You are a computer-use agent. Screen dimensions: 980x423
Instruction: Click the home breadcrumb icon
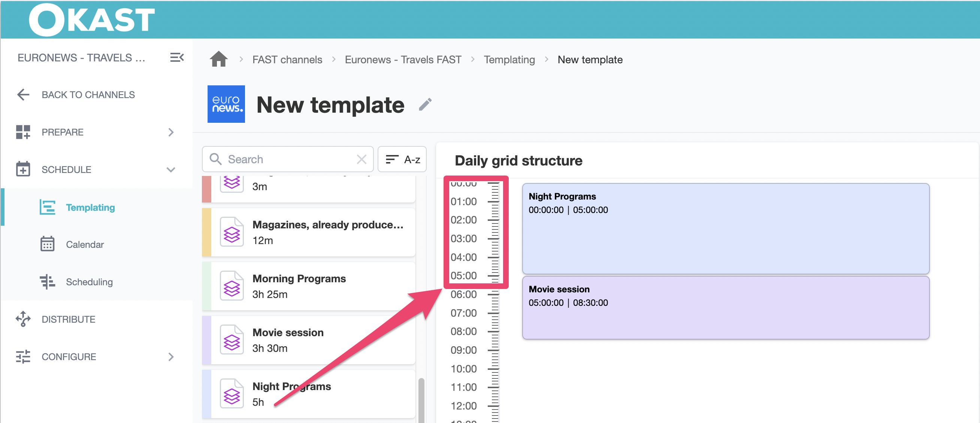click(x=218, y=60)
